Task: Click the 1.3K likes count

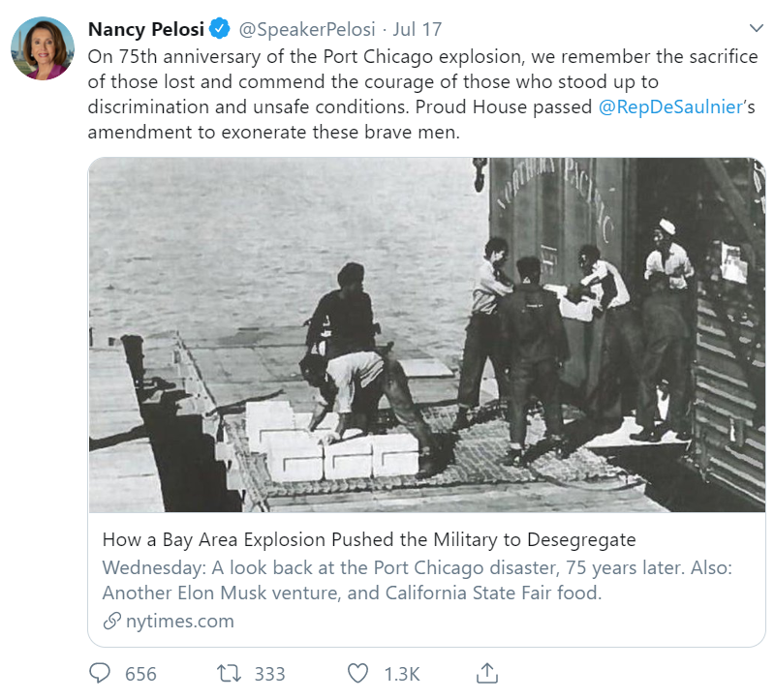Action: coord(399,674)
